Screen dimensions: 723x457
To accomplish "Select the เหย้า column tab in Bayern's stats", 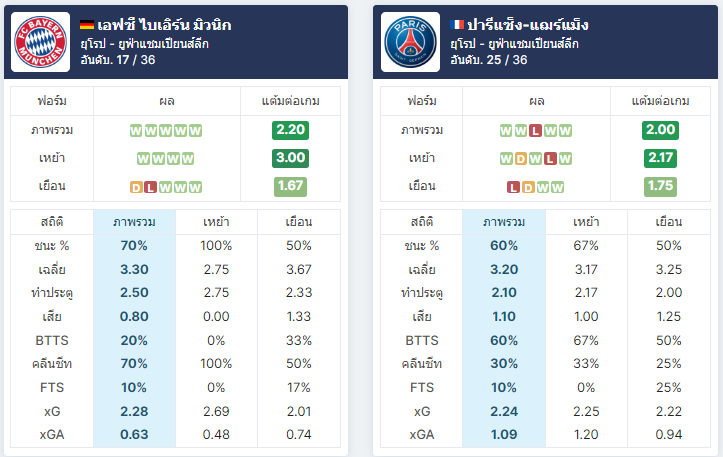I will click(x=216, y=222).
